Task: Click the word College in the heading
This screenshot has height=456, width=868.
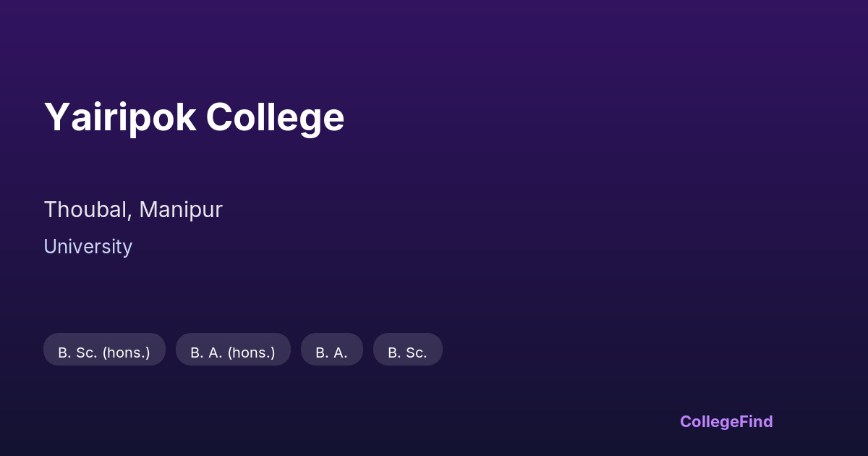Action: click(x=275, y=117)
